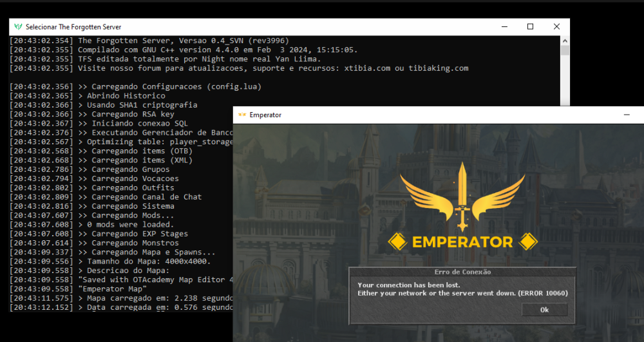644x342 pixels.
Task: Click the console line 'TFS editada totalmente por Night'
Action: [x=165, y=59]
